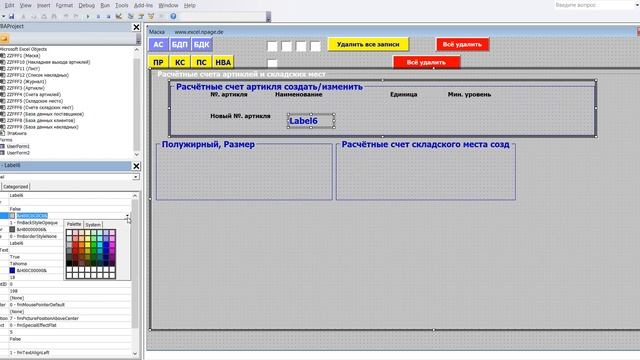Screen dimensions: 640x360
Task: Open the Tools menu
Action: [x=122, y=5]
